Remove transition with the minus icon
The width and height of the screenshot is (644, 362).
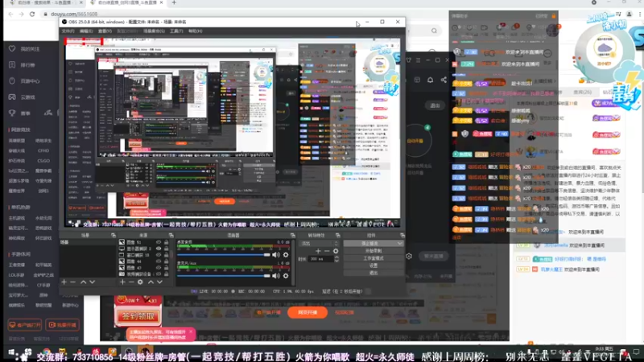(x=327, y=251)
